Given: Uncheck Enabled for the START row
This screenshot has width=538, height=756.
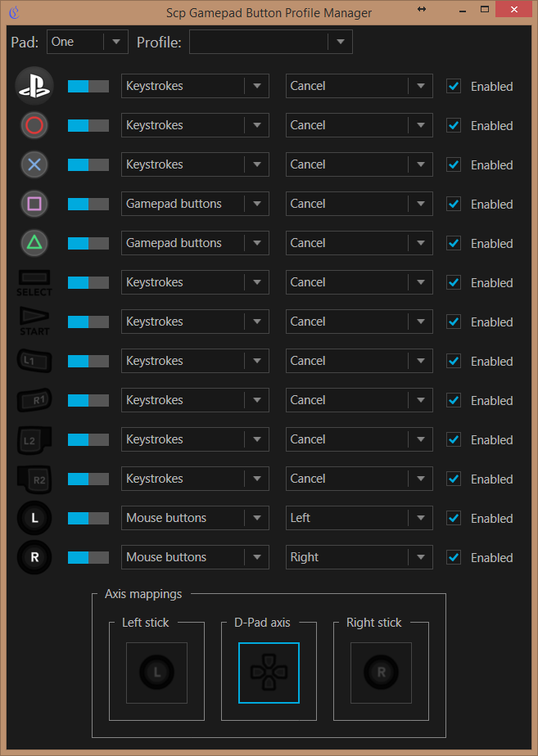Looking at the screenshot, I should tap(454, 322).
